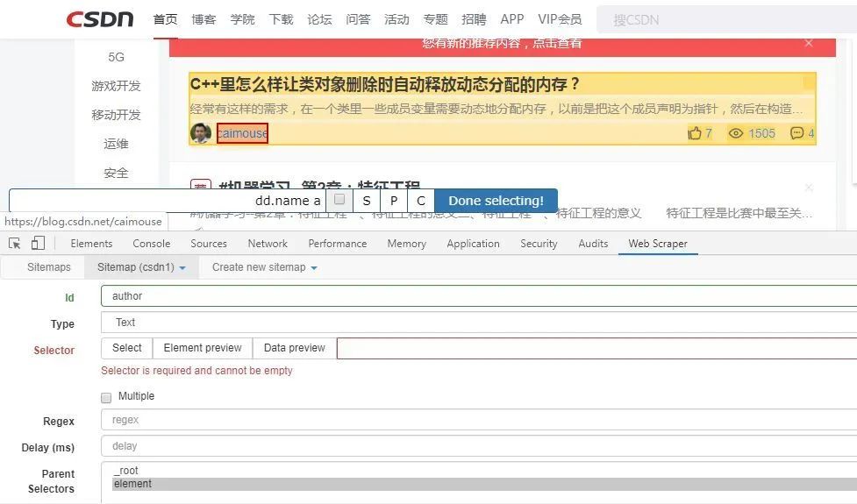Click the 首页 nav item
Image resolution: width=857 pixels, height=504 pixels.
pyautogui.click(x=165, y=19)
